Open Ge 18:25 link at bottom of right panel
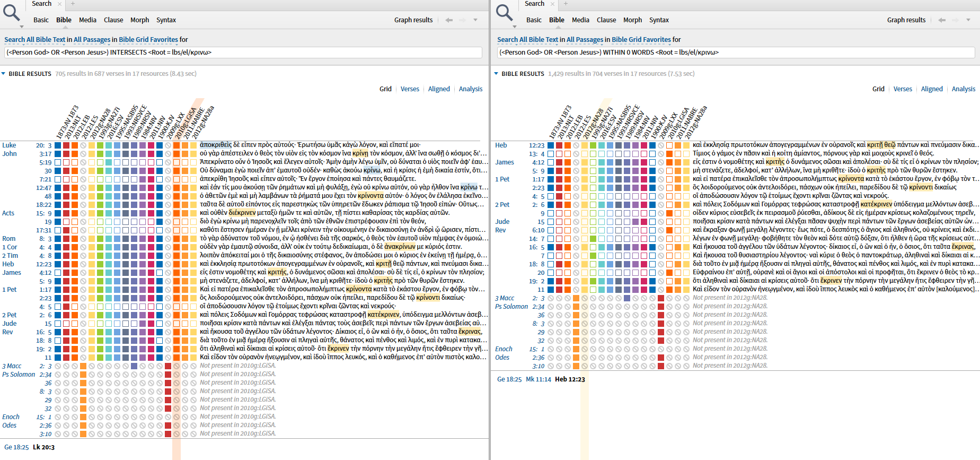Image resolution: width=980 pixels, height=460 pixels. (x=509, y=379)
